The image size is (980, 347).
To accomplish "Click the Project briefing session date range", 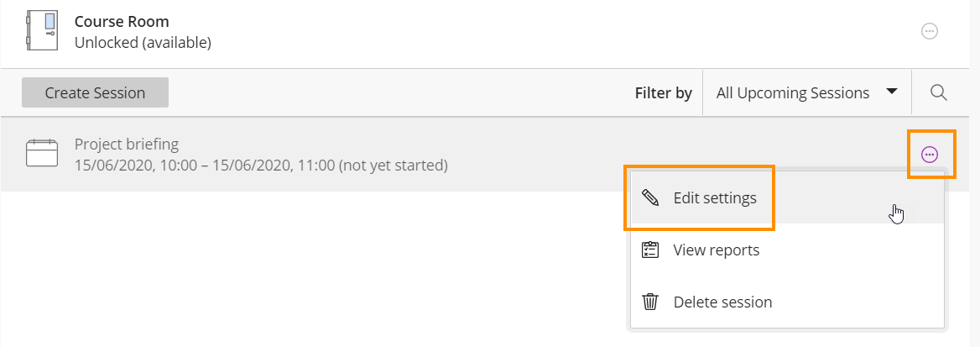I will coord(261,166).
